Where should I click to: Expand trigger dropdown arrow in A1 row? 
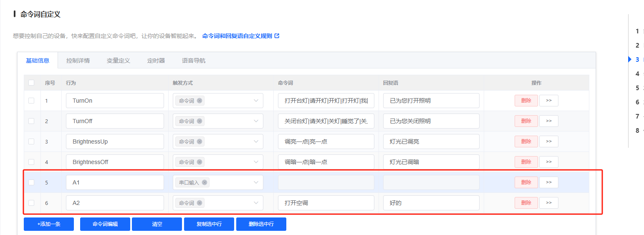tap(256, 182)
